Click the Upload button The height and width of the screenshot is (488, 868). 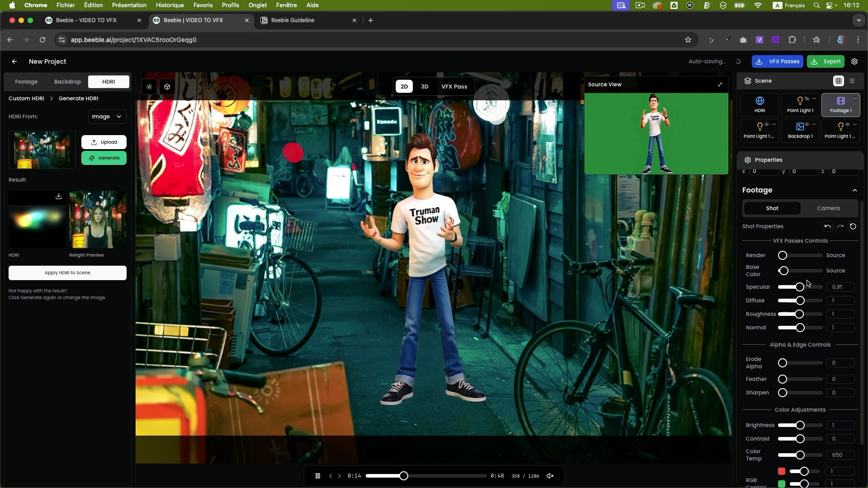click(x=104, y=142)
